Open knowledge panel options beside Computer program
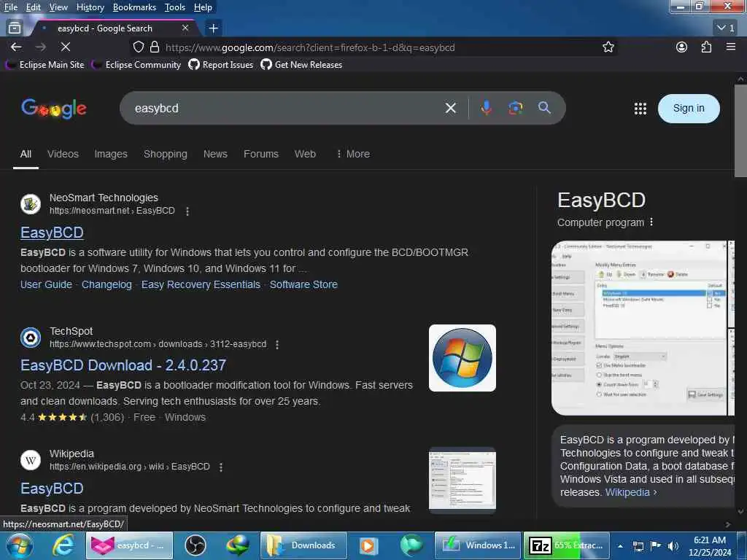747x560 pixels. click(651, 222)
